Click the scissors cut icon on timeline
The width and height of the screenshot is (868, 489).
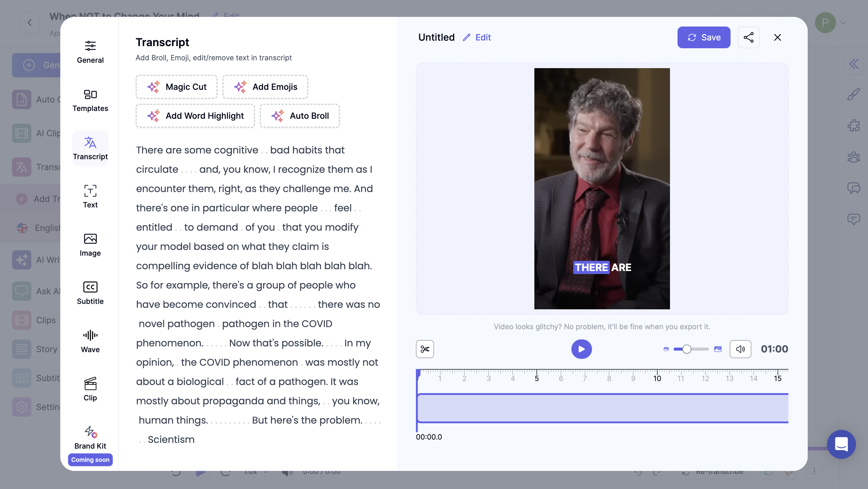[425, 349]
